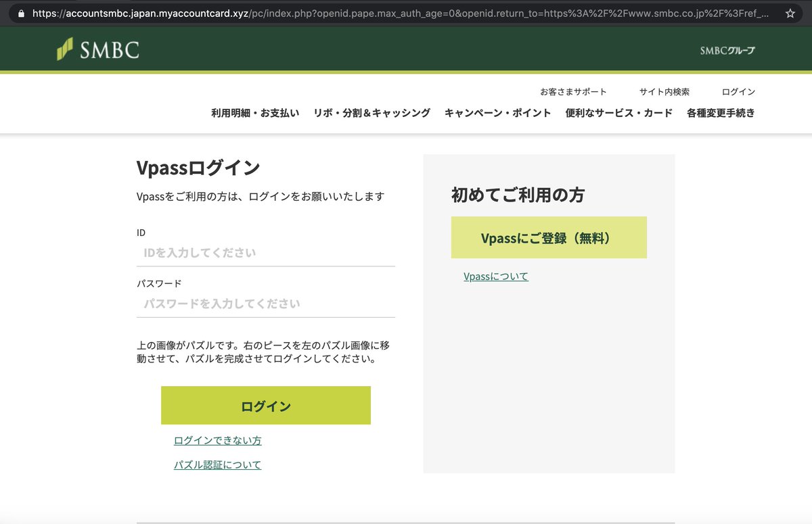Click the 初めてご利用の方 heading

click(x=518, y=195)
